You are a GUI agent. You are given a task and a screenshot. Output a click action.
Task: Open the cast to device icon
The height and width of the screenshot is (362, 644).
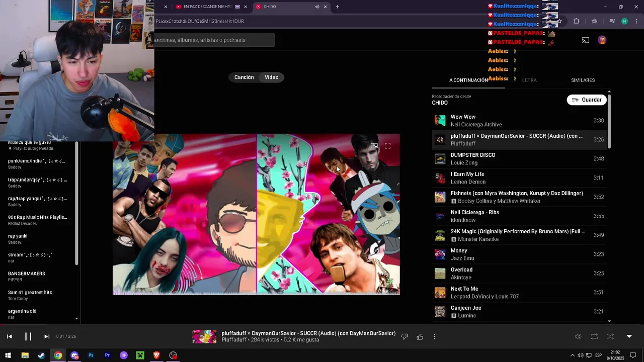click(586, 40)
